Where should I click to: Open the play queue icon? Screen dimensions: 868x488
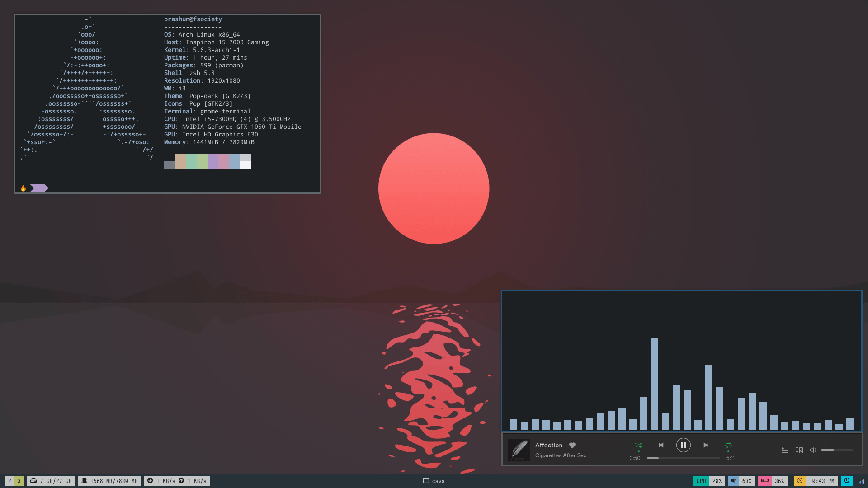coord(785,450)
